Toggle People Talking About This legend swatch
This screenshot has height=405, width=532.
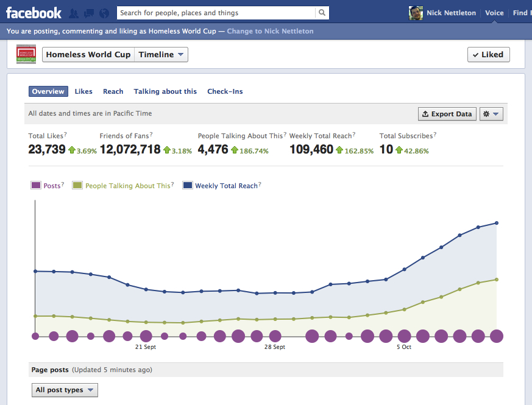[x=77, y=185]
